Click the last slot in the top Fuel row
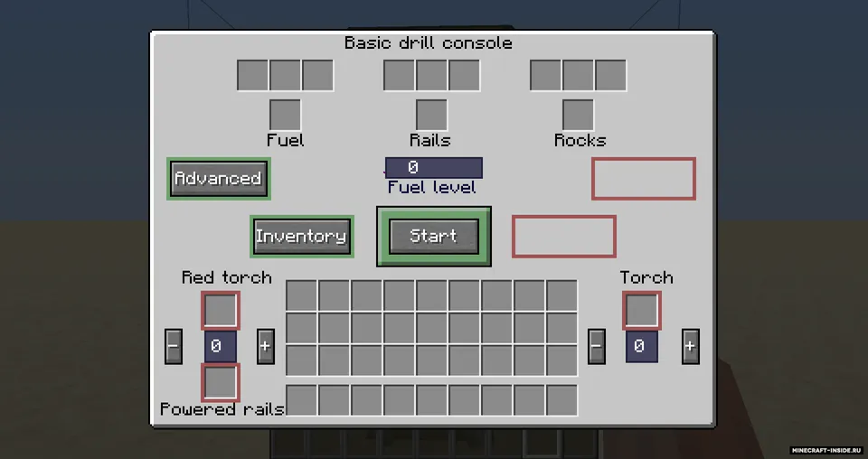This screenshot has width=868, height=459. coord(317,75)
